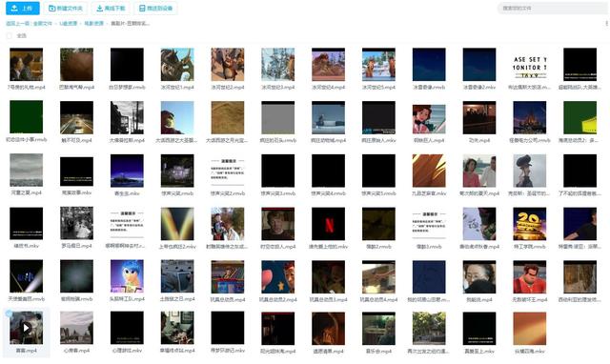Viewport: 610px width, 364px height.
Task: Open 土拨鼠之日.mp4 video
Action: 177,276
